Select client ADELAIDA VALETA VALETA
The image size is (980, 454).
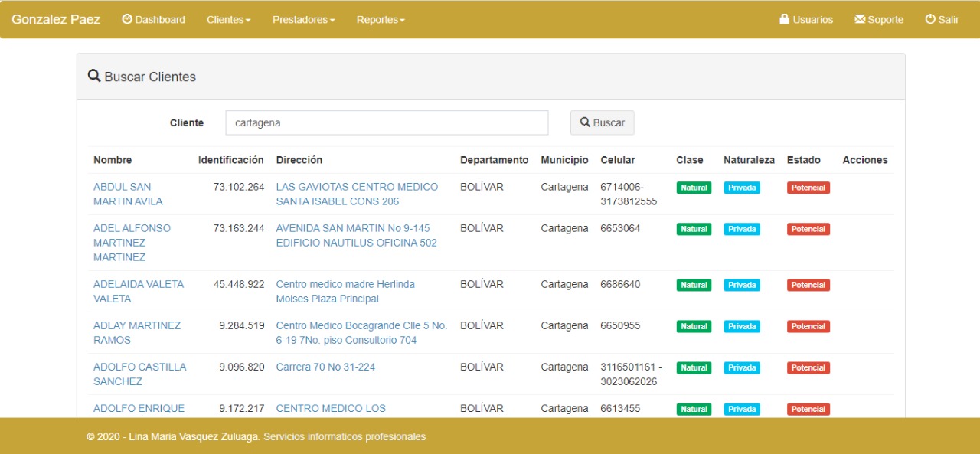coord(138,291)
